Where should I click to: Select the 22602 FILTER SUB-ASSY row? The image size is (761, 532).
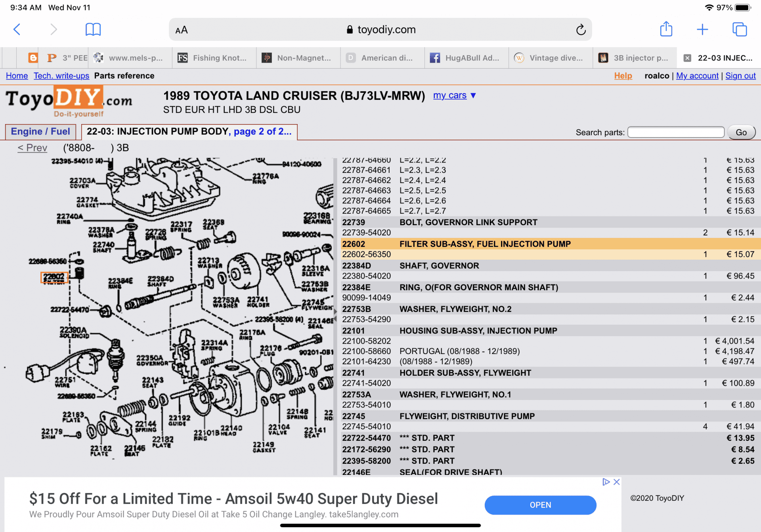coord(551,244)
